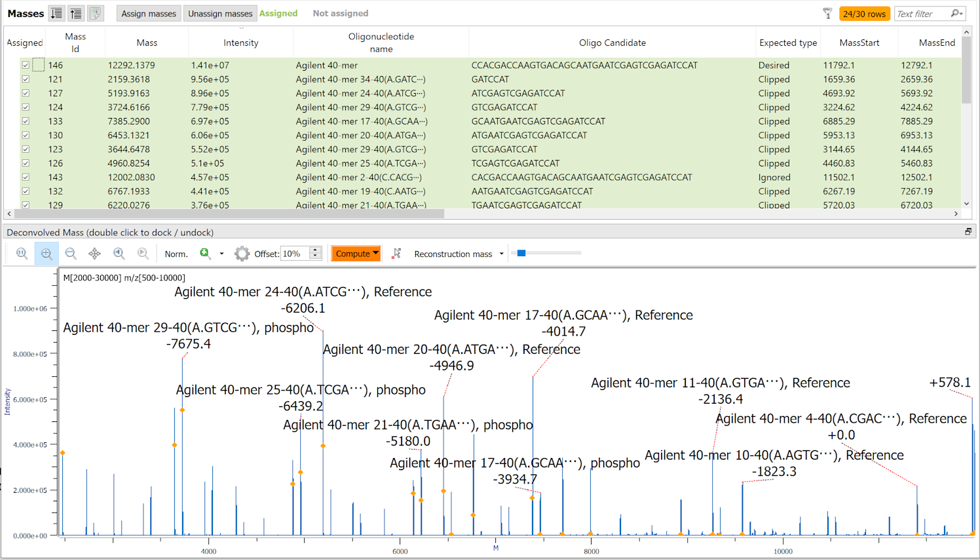This screenshot has width=980, height=559.
Task: Select the pan arrows tool
Action: [95, 254]
